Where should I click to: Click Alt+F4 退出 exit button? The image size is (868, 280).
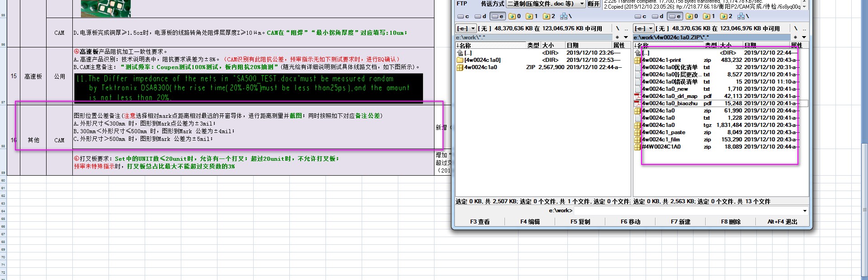coord(782,222)
